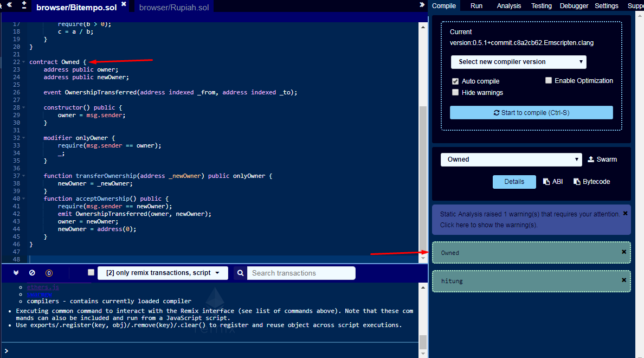Image resolution: width=644 pixels, height=358 pixels.
Task: Copy Bytecode with the Bytecode icon
Action: click(591, 182)
